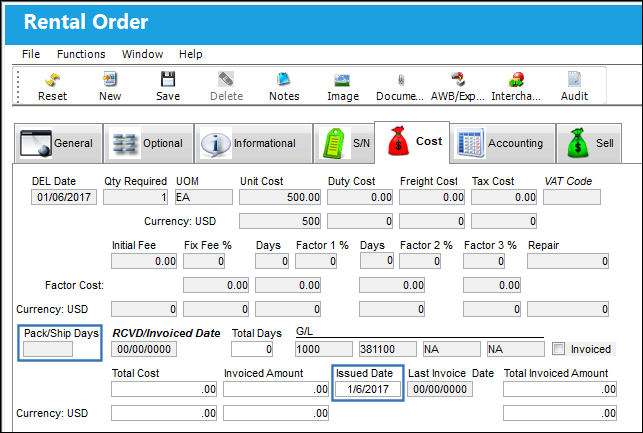Click the Delete toolbar icon

coord(226,87)
